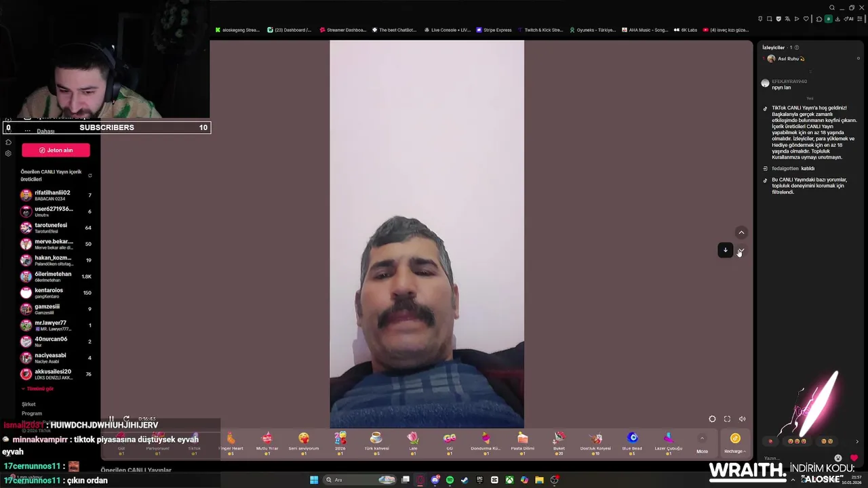Switch to aloskegang Stream bookmark
Screen dimensions: 868x488
click(237, 30)
